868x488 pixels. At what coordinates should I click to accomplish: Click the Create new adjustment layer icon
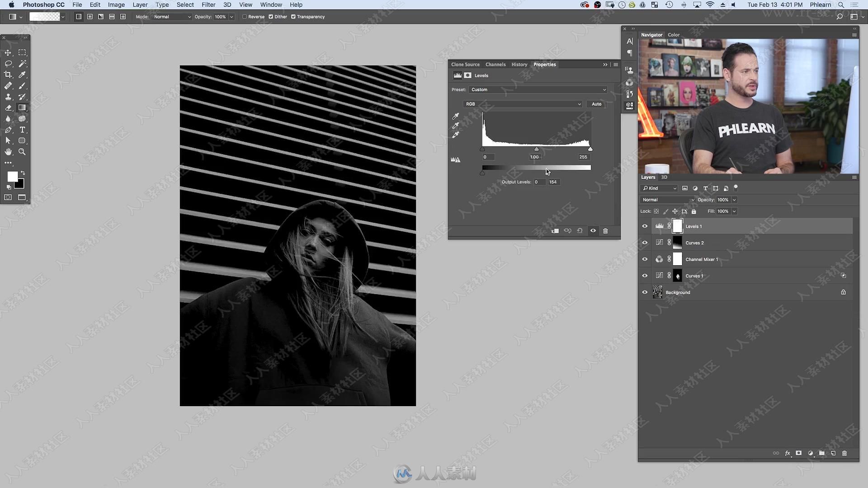811,454
